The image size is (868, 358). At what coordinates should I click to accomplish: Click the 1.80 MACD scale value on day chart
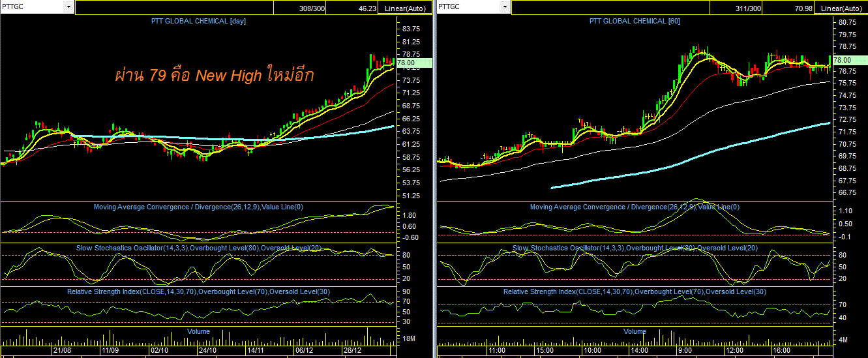(410, 215)
